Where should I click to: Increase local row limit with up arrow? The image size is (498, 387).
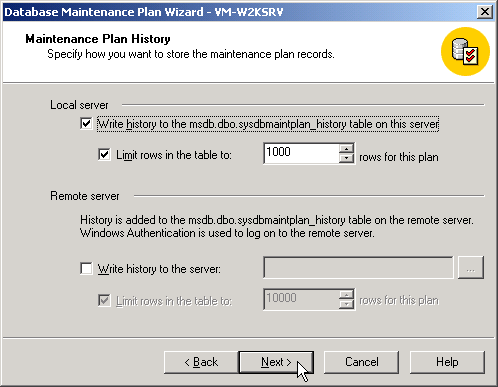346,148
